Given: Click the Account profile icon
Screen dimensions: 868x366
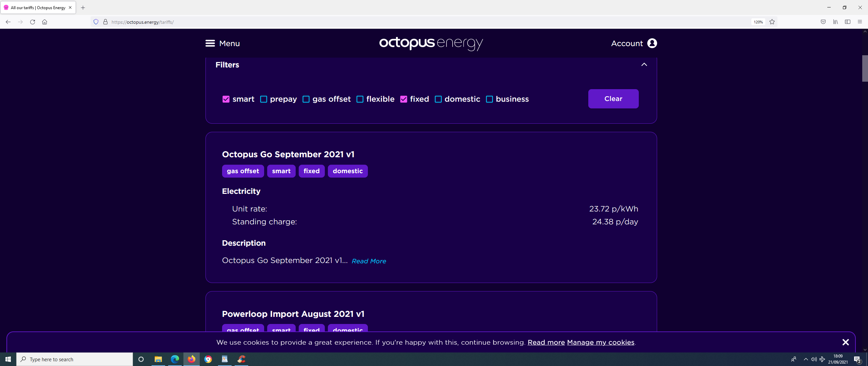Looking at the screenshot, I should [652, 43].
